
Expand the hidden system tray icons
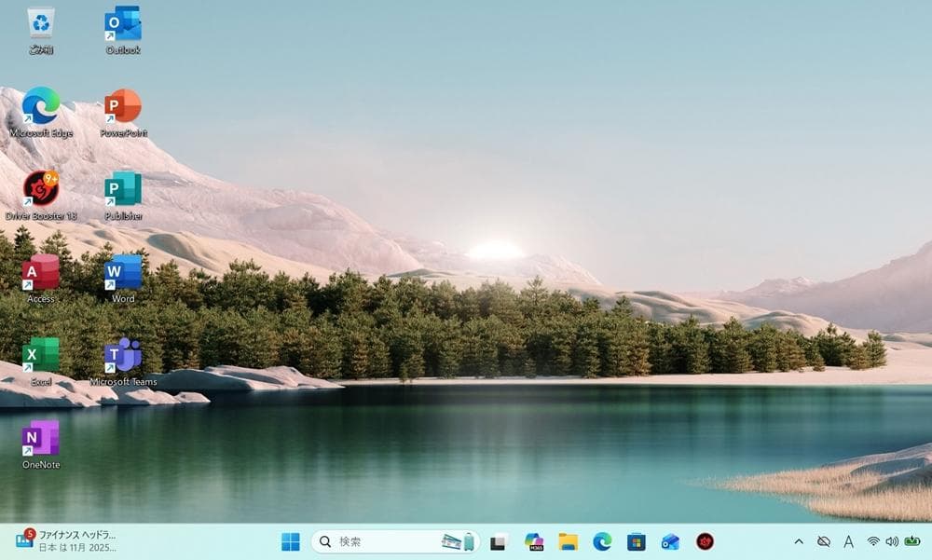pos(800,541)
